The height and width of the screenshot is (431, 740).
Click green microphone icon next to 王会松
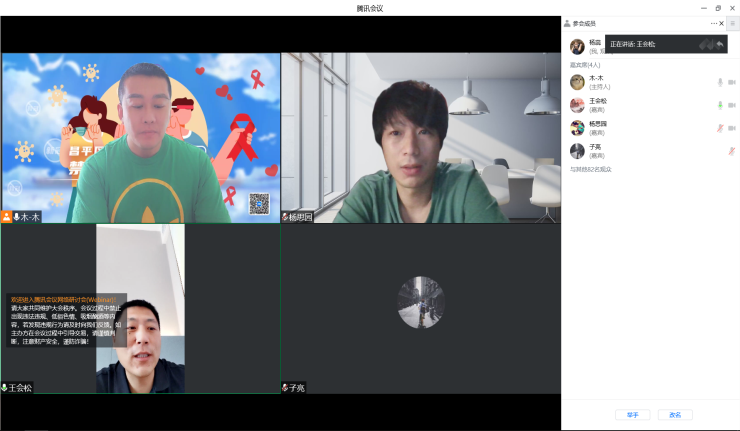pos(720,105)
